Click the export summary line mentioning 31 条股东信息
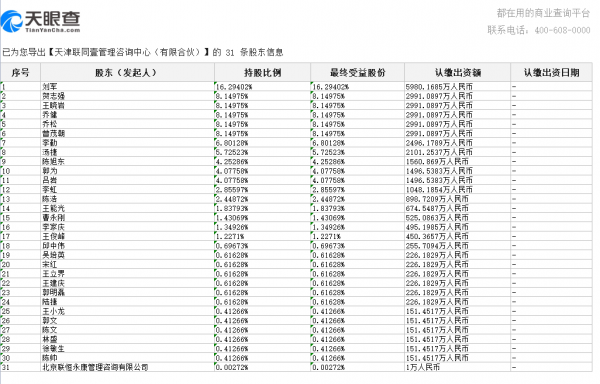The width and height of the screenshot is (600, 384). click(x=142, y=52)
